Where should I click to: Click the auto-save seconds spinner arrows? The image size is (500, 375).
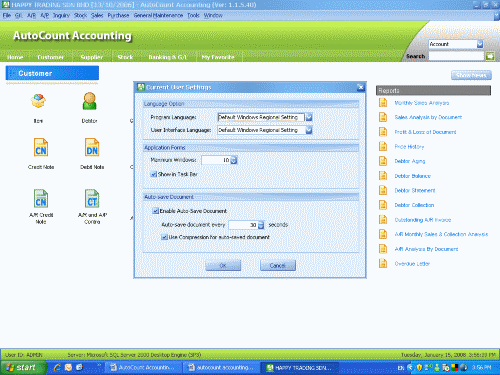[261, 225]
